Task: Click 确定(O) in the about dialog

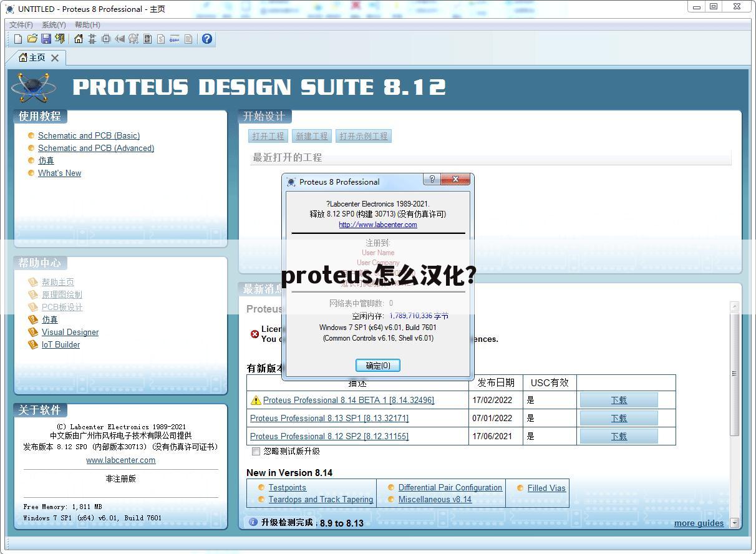Action: pos(378,366)
